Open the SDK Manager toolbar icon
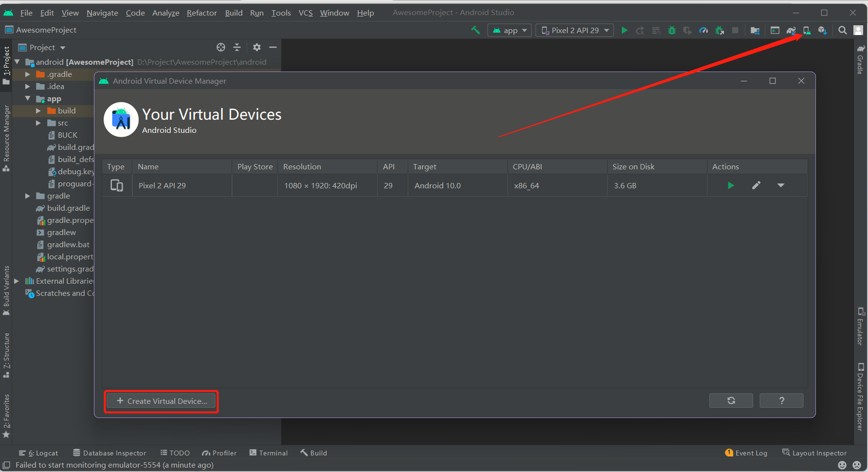The image size is (868, 472). click(x=822, y=30)
